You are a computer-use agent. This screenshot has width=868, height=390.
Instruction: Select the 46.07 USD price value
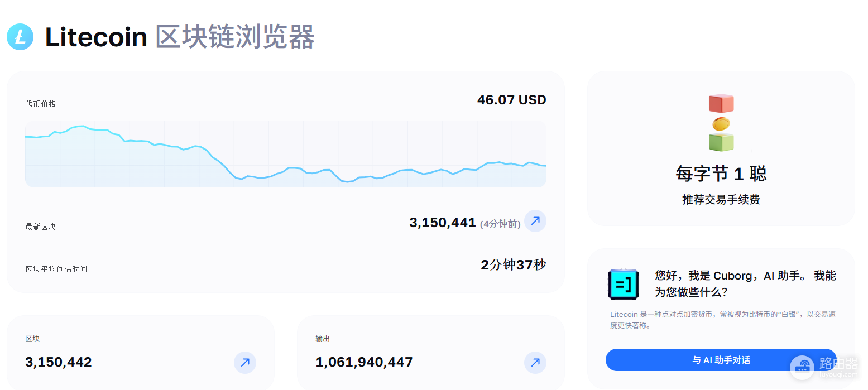[511, 100]
